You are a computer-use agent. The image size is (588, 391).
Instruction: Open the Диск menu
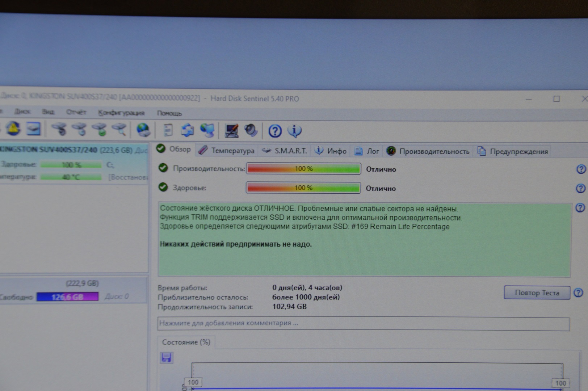[22, 111]
